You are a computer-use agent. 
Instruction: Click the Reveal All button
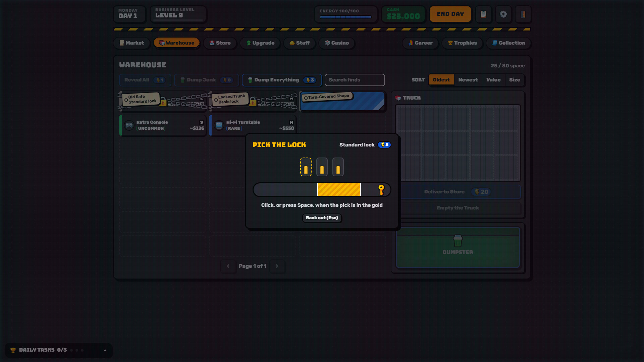[145, 80]
